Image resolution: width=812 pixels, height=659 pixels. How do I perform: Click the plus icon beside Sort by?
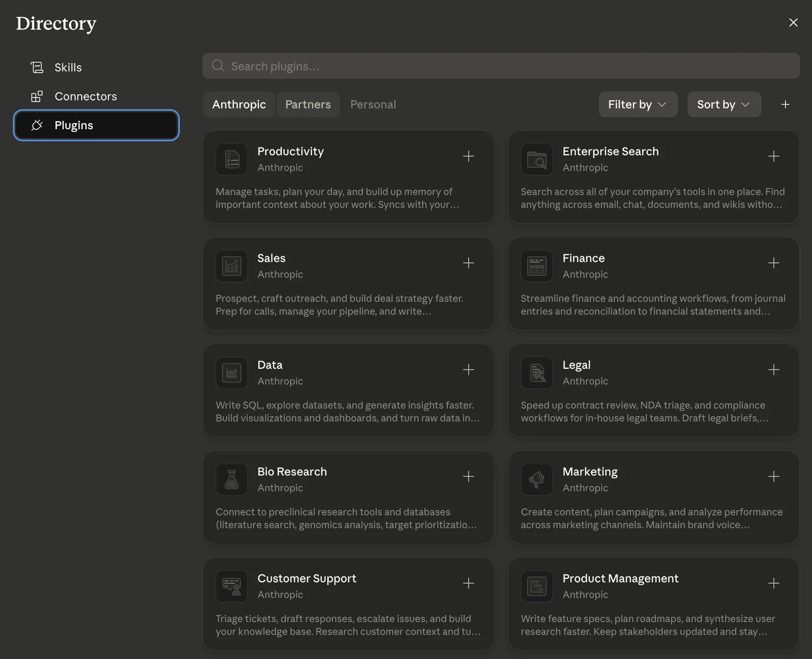[785, 105]
